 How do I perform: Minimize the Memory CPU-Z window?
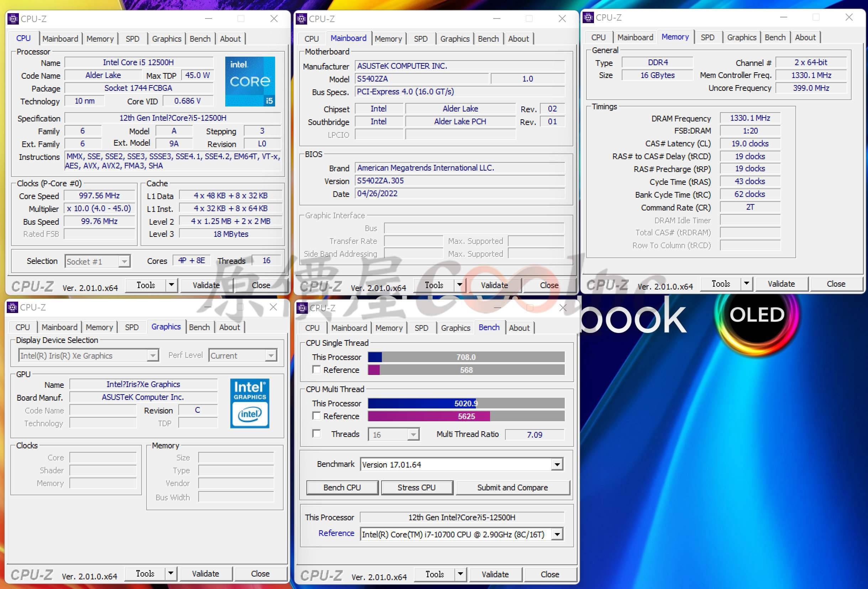click(x=784, y=17)
